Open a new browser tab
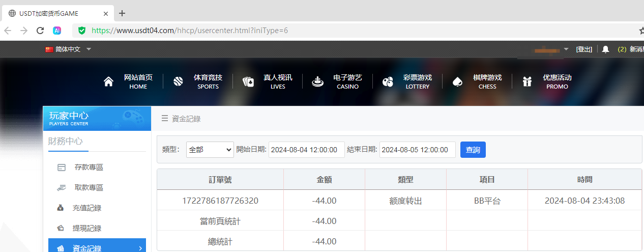This screenshot has height=252, width=644. point(122,13)
